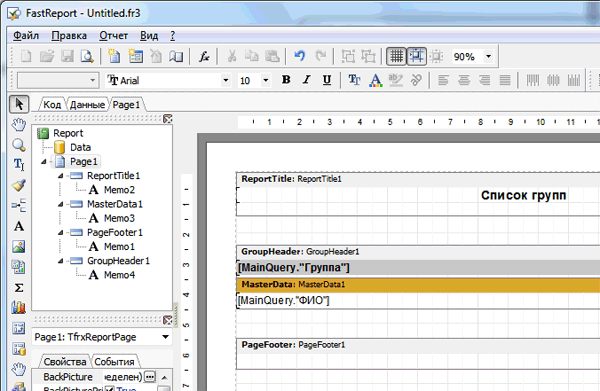Screen dimensions: 600x391
Task: Open the font size 10 dropdown
Action: (265, 80)
